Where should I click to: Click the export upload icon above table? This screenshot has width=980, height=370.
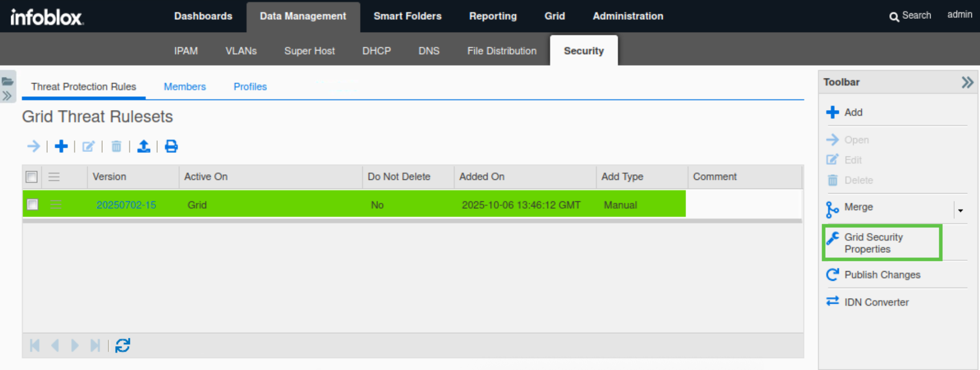pos(144,147)
